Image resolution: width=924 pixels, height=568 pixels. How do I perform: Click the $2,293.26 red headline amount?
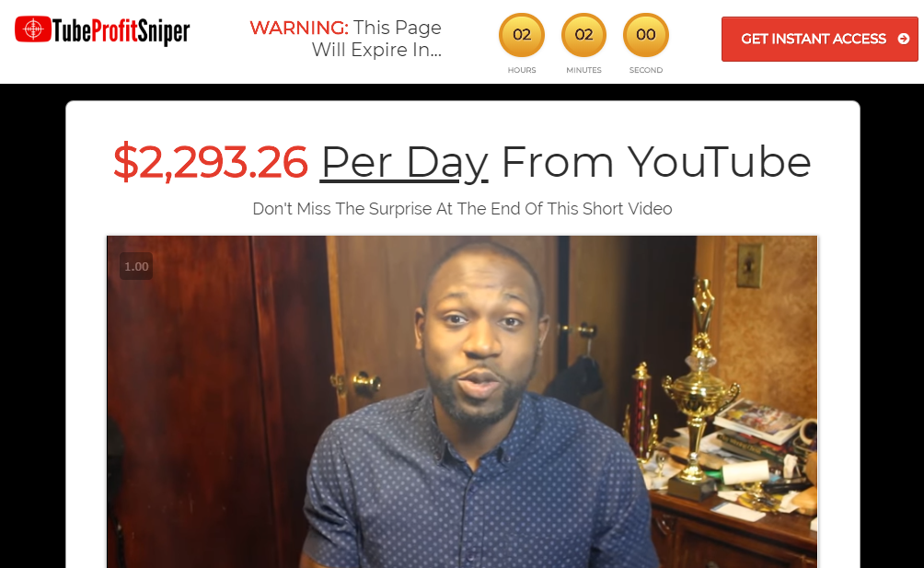[x=211, y=162]
